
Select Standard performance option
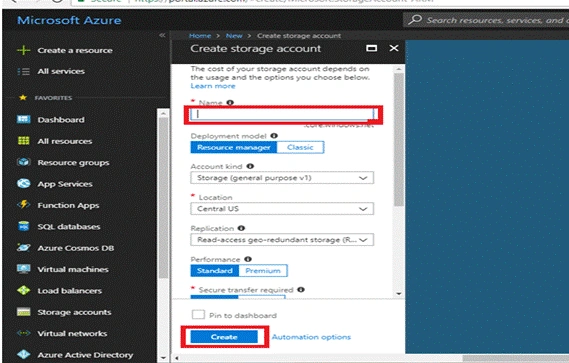[214, 271]
